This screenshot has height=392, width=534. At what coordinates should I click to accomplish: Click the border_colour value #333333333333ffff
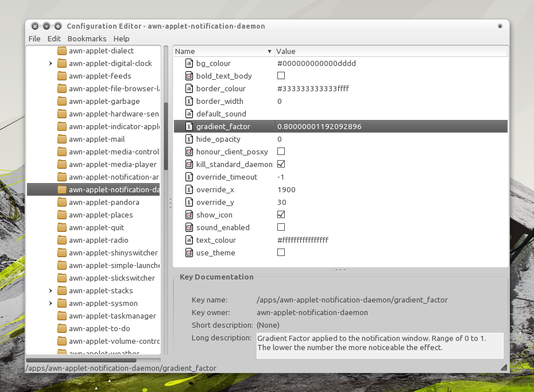pos(314,88)
